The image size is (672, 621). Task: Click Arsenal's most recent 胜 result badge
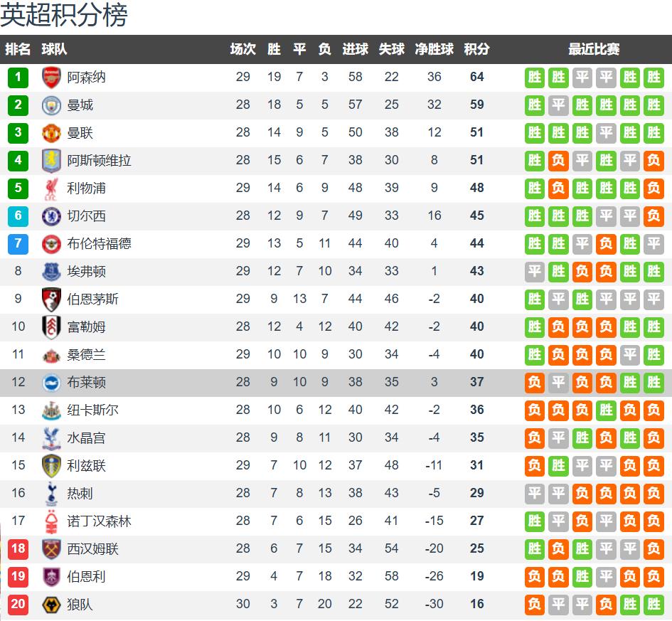(654, 77)
